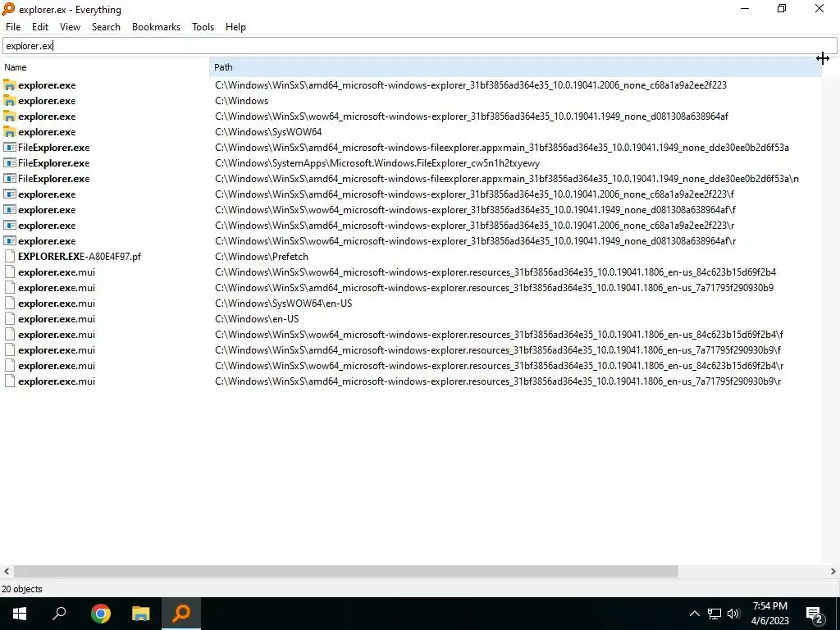The image size is (840, 630).
Task: Select path ending in dde30ee0b2d6f53a\n
Action: (506, 178)
